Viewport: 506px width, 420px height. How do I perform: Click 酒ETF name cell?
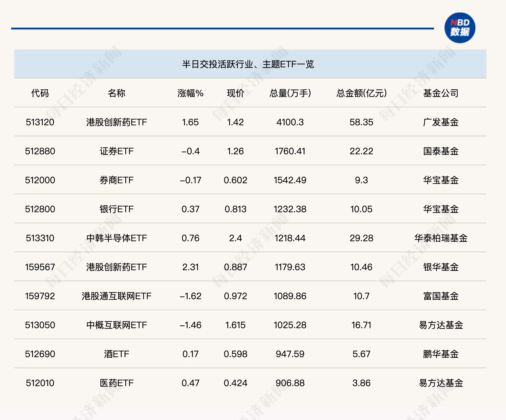(x=116, y=354)
